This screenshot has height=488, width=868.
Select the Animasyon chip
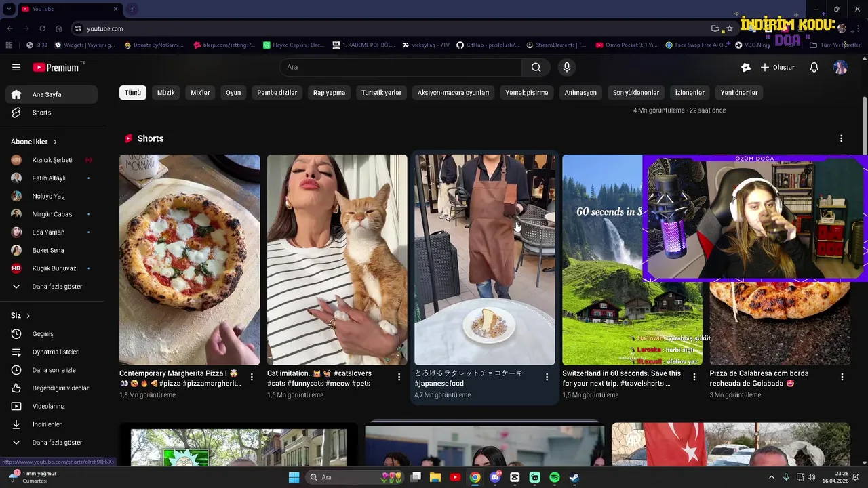click(580, 92)
